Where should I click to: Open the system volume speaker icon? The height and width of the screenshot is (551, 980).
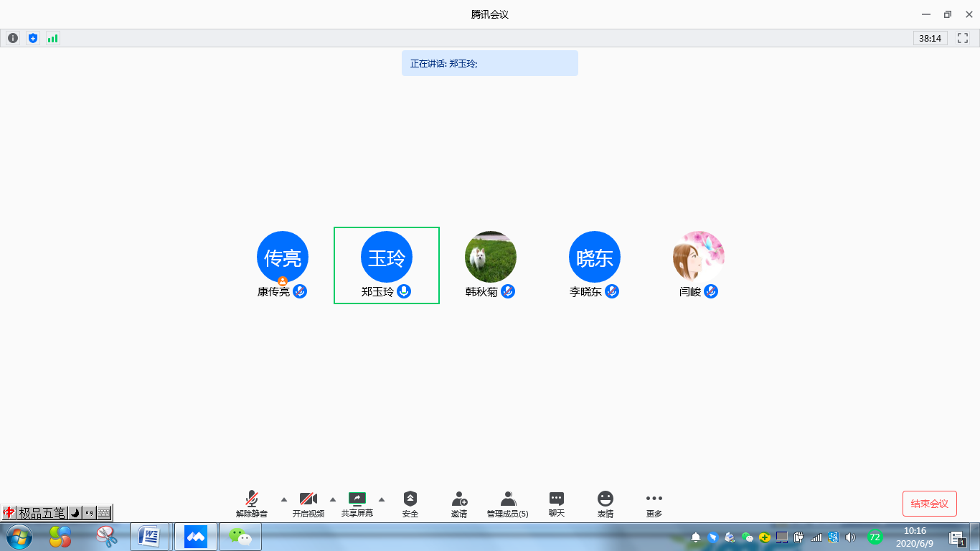pos(851,537)
